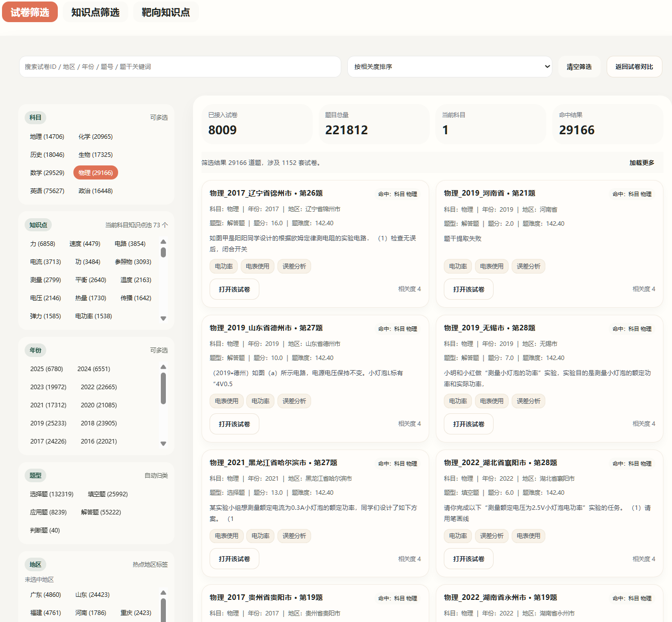
Task: Filter by year 2025 (6780)
Action: (47, 369)
